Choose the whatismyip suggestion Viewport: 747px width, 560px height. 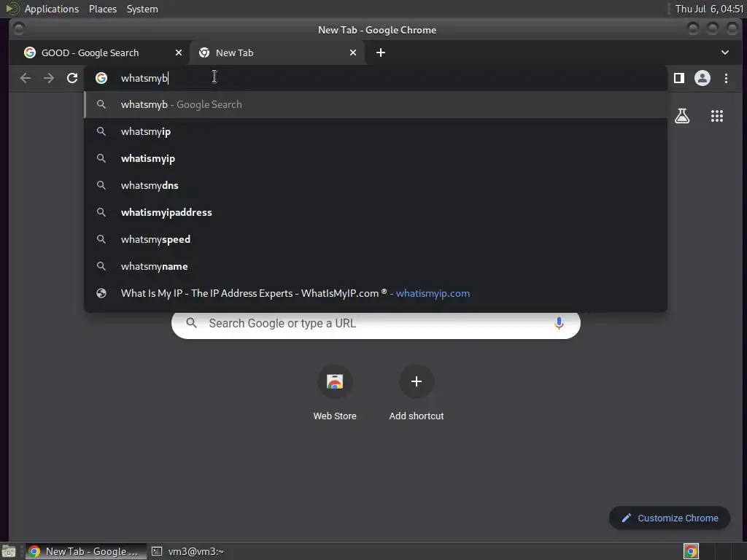[x=376, y=158]
